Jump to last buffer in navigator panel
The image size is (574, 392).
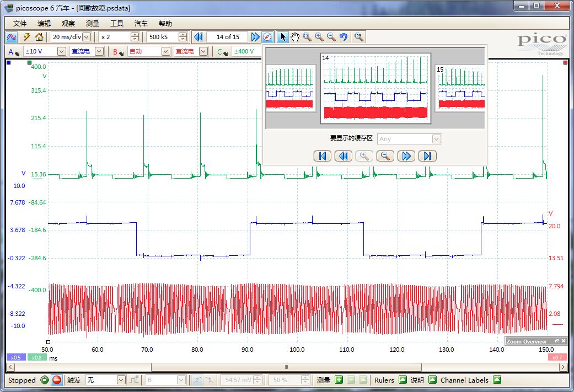[x=427, y=156]
